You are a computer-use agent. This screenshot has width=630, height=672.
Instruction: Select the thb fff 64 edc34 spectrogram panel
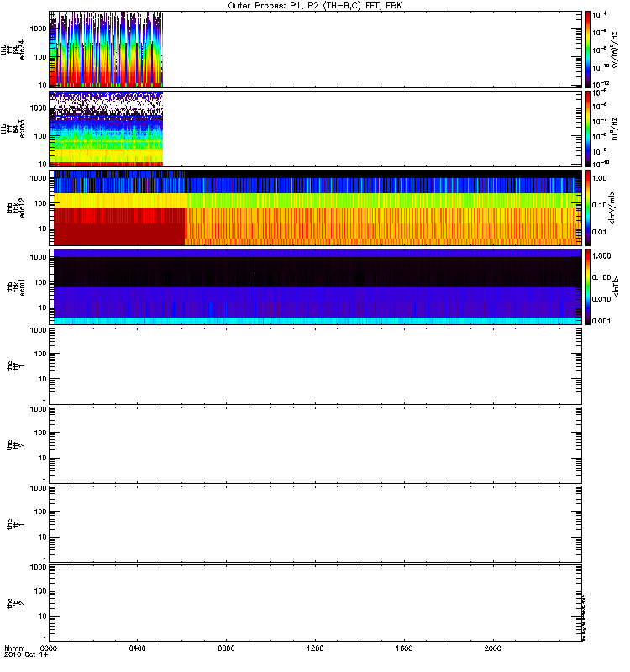pyautogui.click(x=315, y=50)
